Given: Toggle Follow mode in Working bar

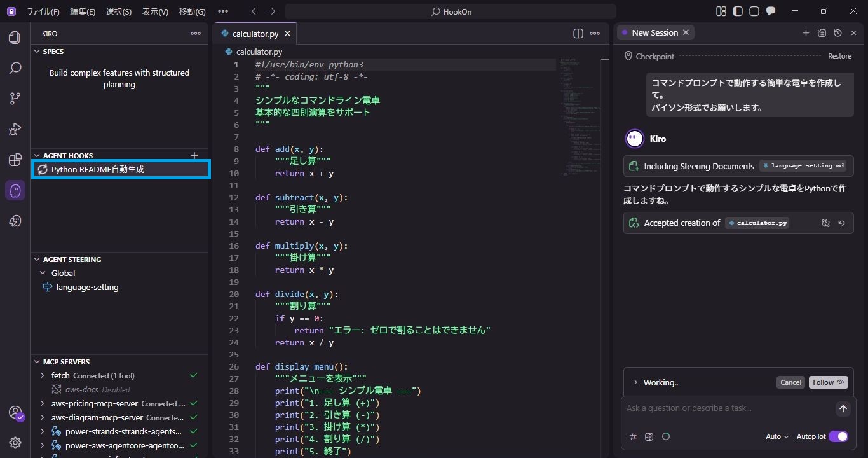Looking at the screenshot, I should click(828, 382).
